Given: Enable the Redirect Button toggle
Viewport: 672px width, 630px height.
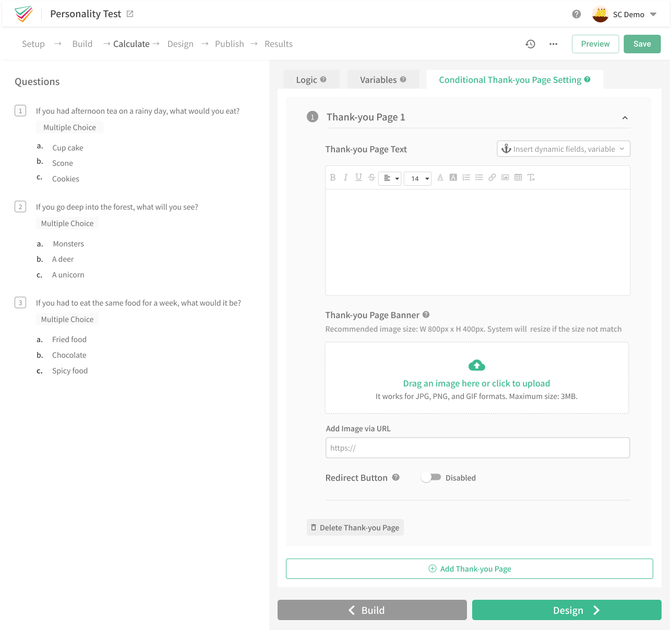Looking at the screenshot, I should 431,477.
